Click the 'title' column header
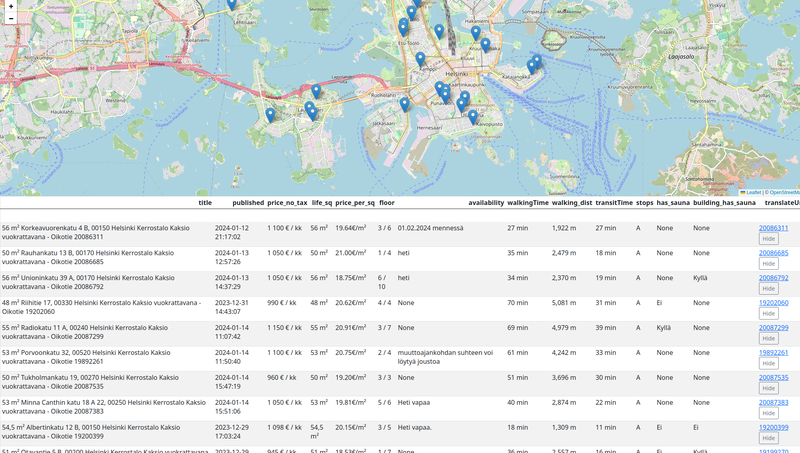 click(x=205, y=203)
